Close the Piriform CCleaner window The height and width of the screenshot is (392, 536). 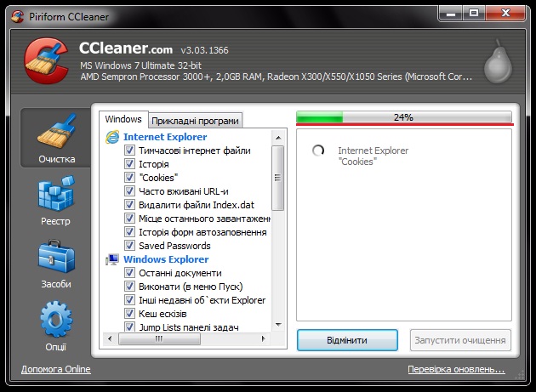pyautogui.click(x=505, y=14)
